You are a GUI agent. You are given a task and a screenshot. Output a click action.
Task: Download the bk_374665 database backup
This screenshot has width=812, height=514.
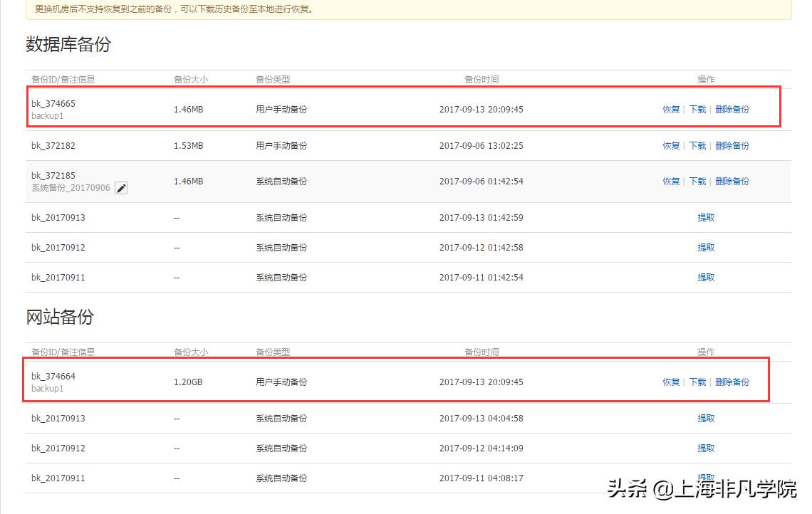[697, 109]
